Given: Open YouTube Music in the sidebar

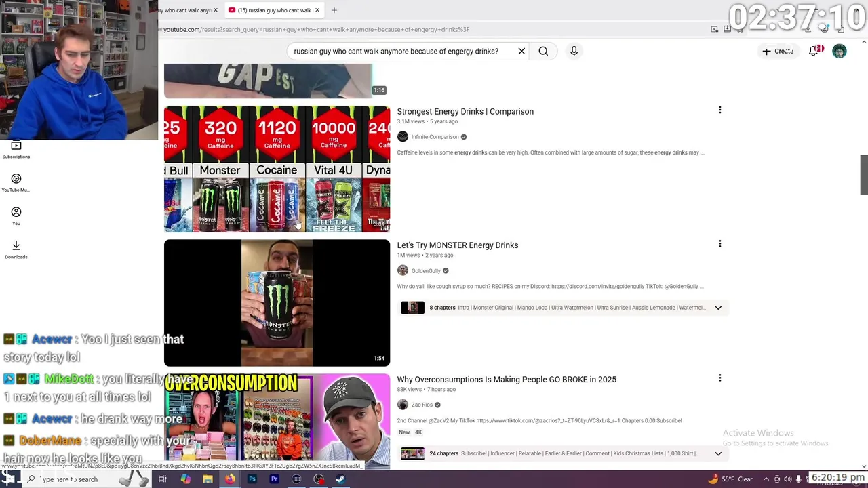Looking at the screenshot, I should (16, 183).
